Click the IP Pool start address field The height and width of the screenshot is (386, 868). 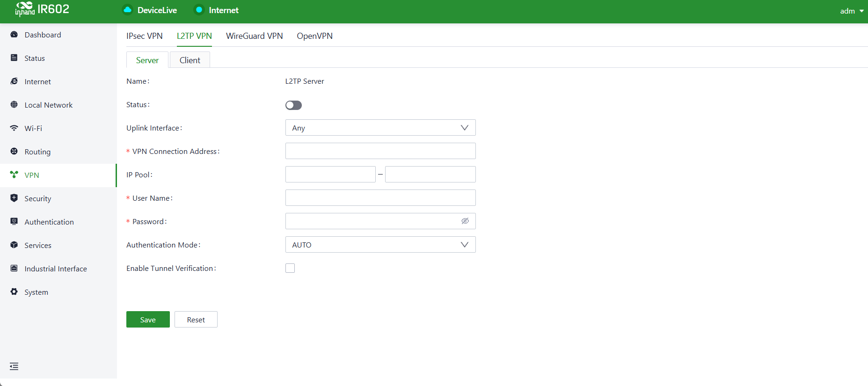330,175
